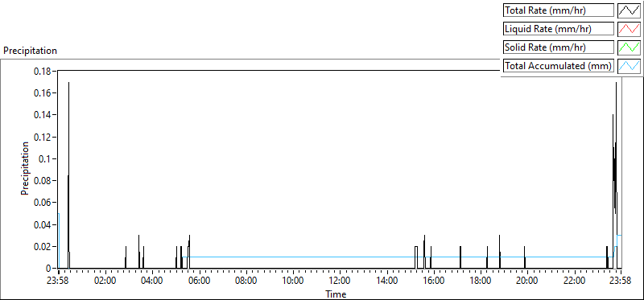This screenshot has width=644, height=300.
Task: Click the 10:00 x-axis time label
Action: tap(293, 282)
